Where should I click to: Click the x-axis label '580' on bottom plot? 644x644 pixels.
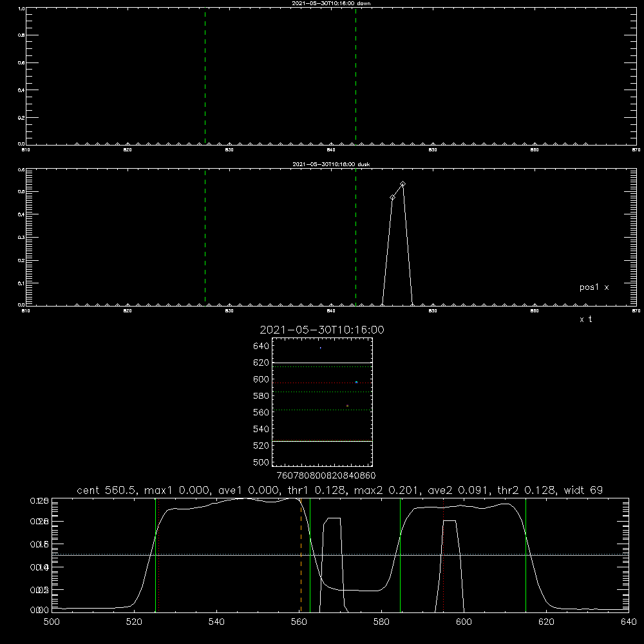[x=381, y=622]
